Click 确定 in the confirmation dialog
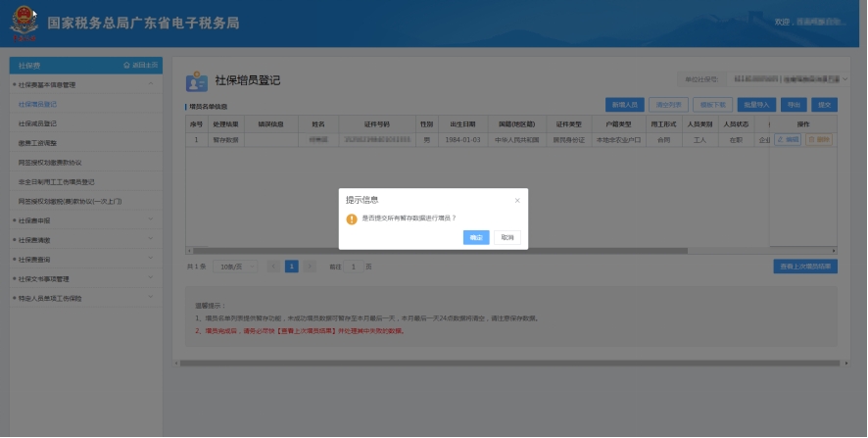The height and width of the screenshot is (438, 868). 476,237
